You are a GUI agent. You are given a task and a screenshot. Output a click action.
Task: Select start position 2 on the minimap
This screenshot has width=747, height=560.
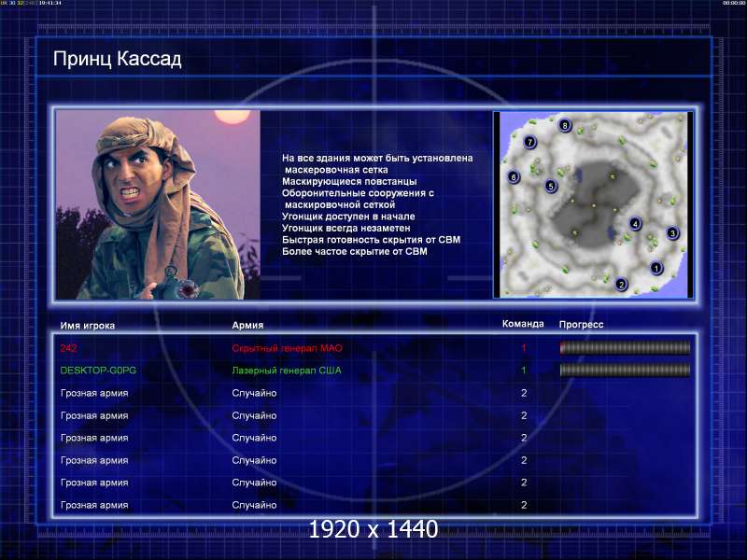[622, 284]
